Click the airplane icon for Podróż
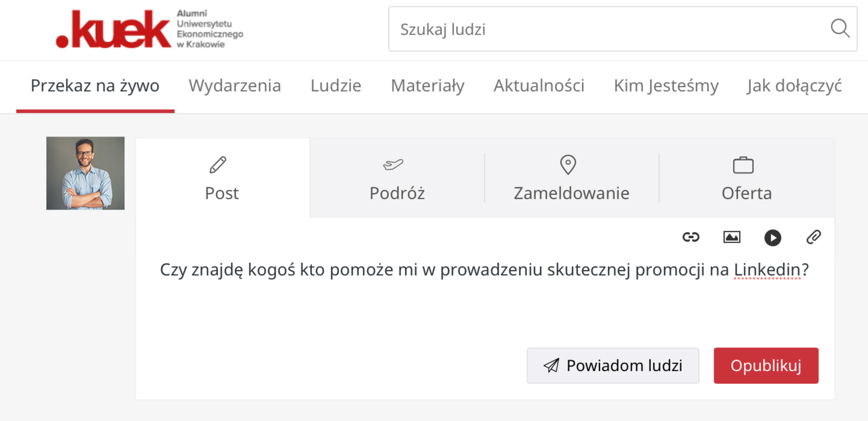868x421 pixels. (393, 165)
